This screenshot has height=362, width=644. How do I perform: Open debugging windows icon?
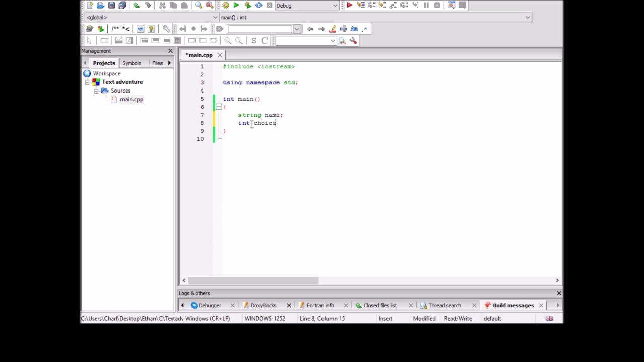point(451,5)
